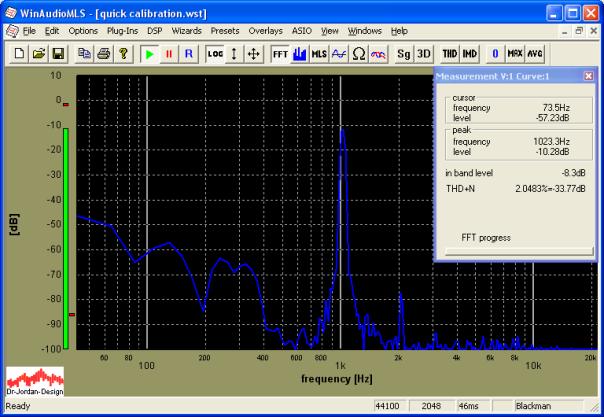Click the THD distortion measurement icon
Screen dimensions: 604x417
(450, 53)
